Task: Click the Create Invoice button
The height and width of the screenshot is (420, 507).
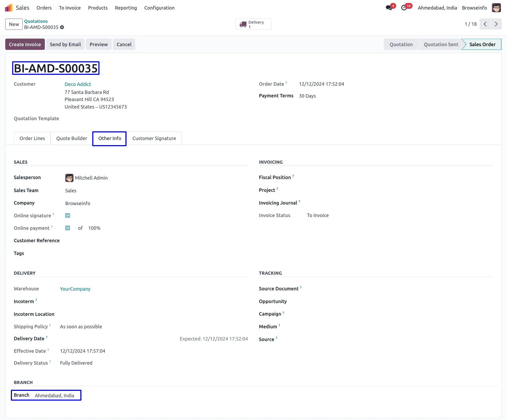Action: (x=25, y=44)
